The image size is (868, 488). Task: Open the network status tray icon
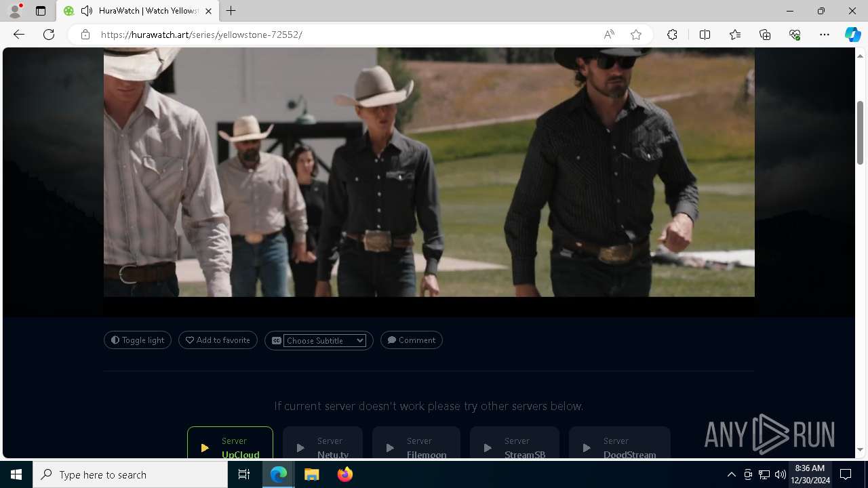(764, 474)
